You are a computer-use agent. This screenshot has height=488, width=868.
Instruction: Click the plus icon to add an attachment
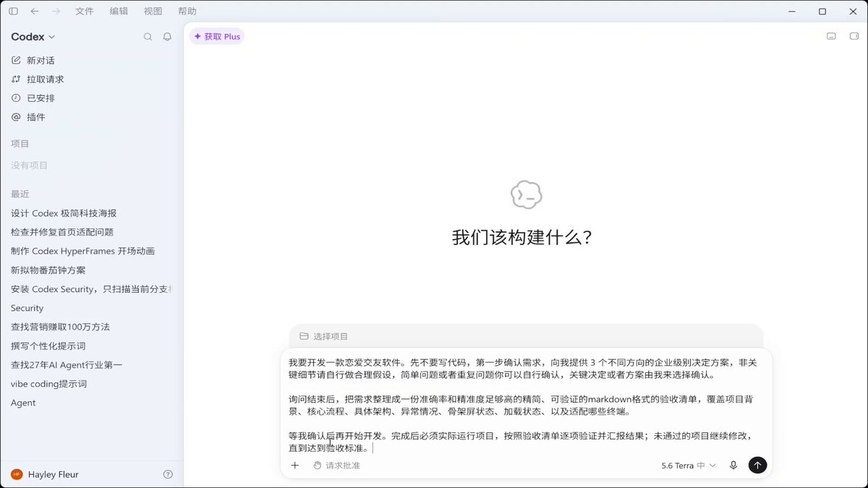tap(295, 466)
